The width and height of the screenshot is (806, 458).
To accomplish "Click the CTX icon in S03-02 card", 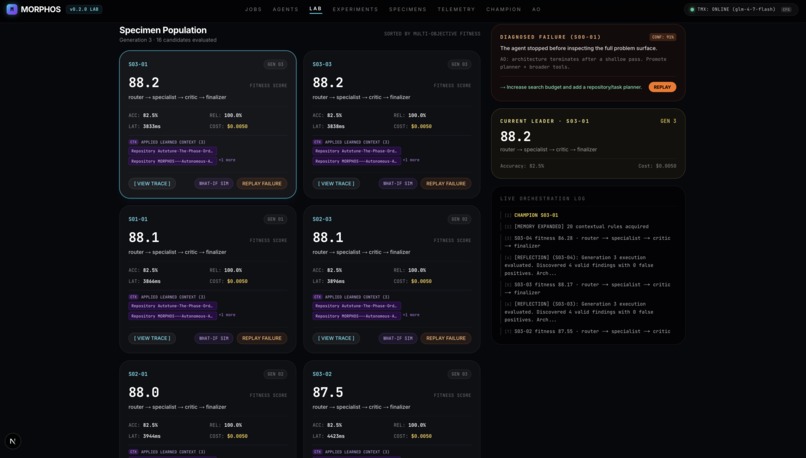I will click(317, 452).
